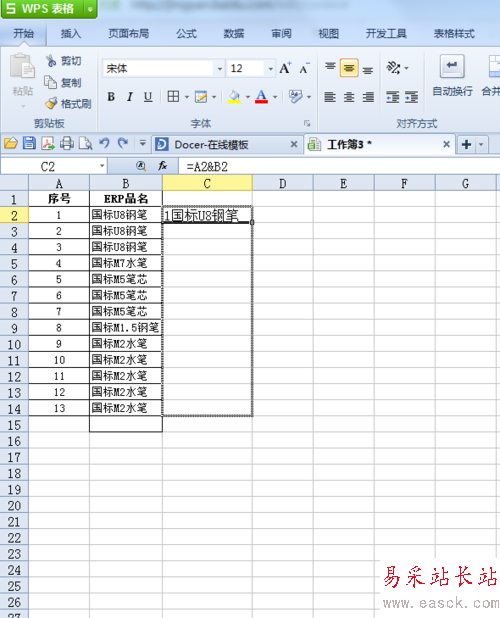The image size is (500, 618).
Task: Click in the formula bar showing =A2&B2
Action: click(x=339, y=166)
